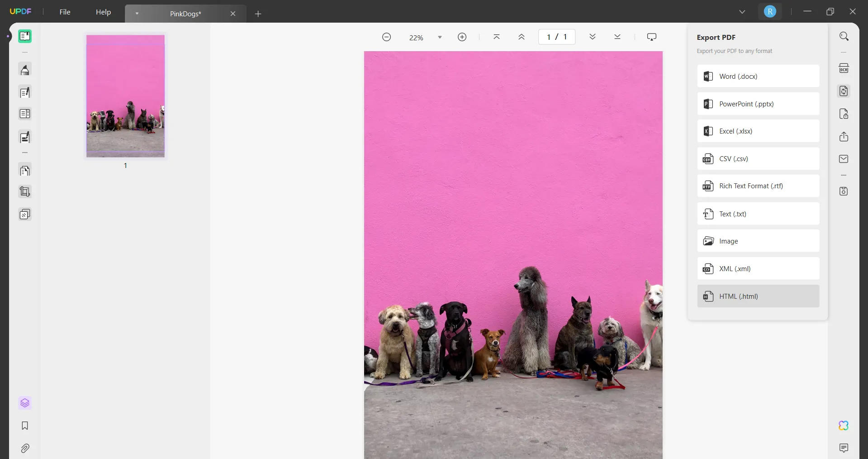Open the bookmarks panel
868x459 pixels.
tap(25, 426)
